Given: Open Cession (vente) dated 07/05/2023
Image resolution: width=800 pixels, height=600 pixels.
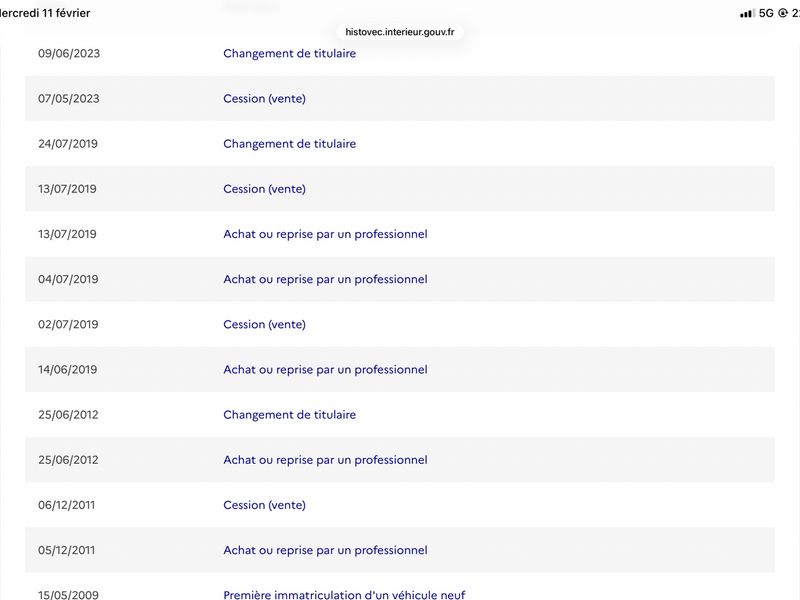Looking at the screenshot, I should (264, 99).
